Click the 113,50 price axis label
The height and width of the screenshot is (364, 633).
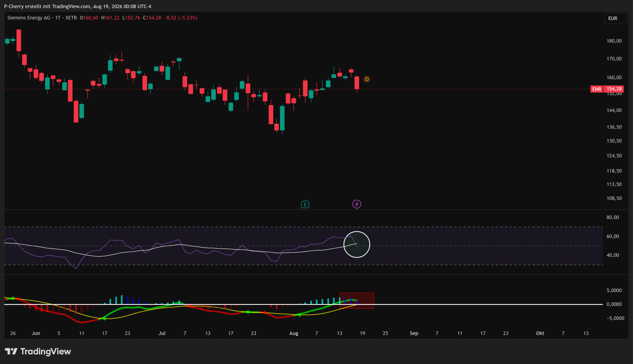click(614, 184)
